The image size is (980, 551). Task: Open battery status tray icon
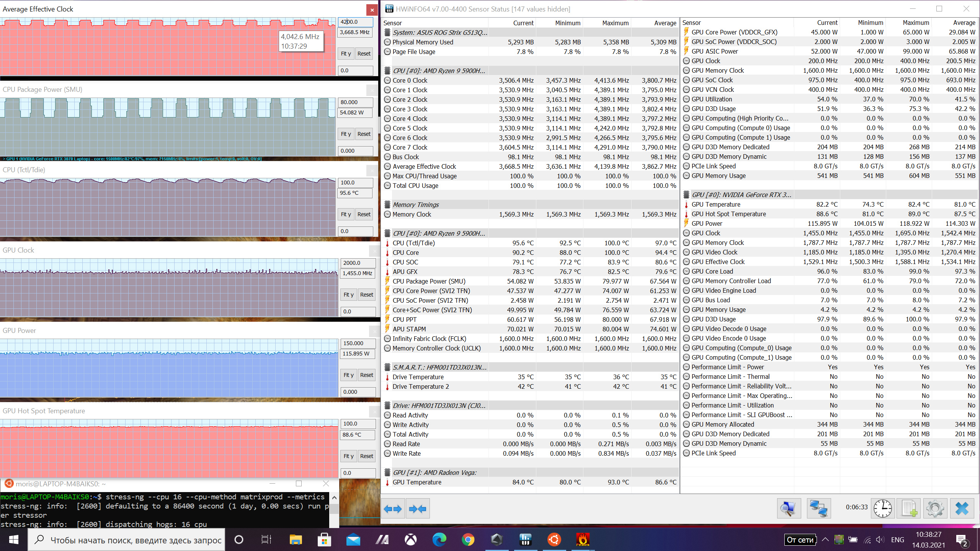point(853,540)
